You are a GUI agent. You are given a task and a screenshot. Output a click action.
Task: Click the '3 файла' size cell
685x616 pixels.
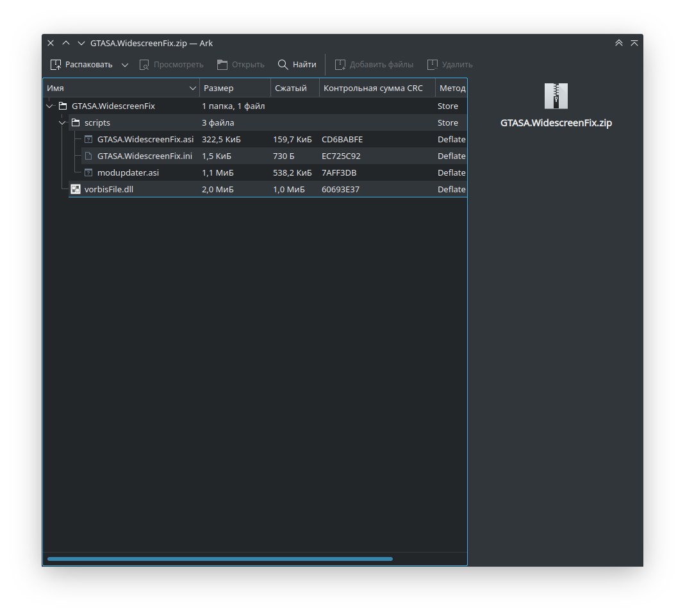218,123
